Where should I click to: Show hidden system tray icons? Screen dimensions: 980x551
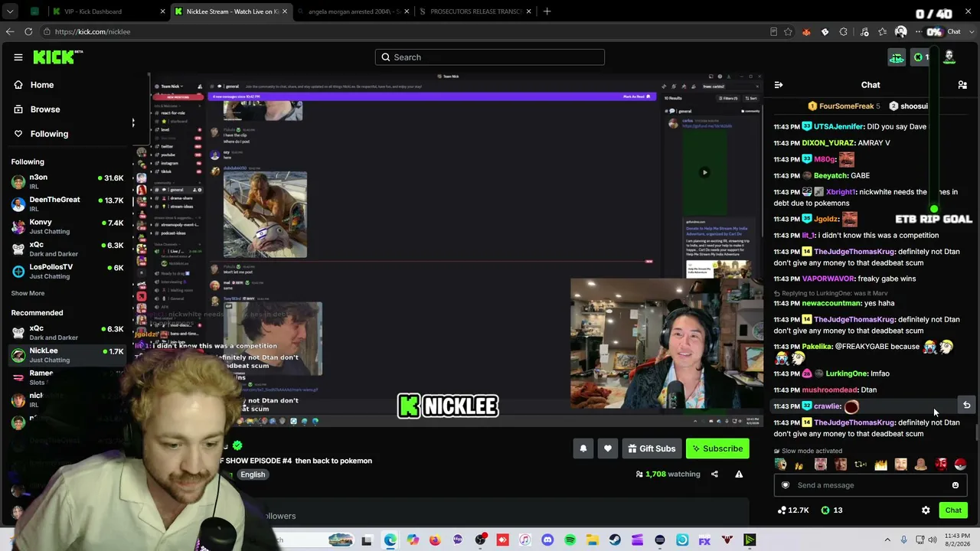(x=887, y=540)
